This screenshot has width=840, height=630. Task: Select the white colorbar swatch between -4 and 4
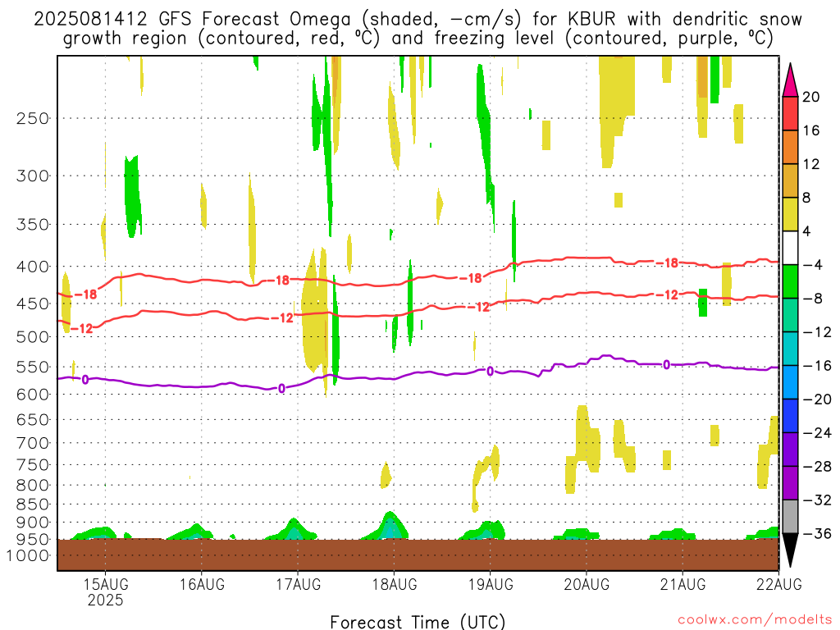point(790,248)
